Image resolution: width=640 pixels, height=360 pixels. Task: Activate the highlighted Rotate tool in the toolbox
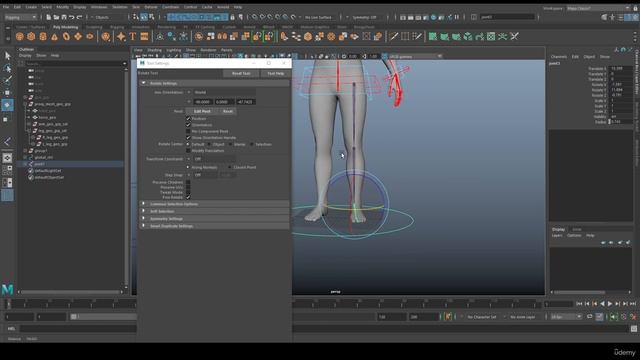tap(7, 105)
